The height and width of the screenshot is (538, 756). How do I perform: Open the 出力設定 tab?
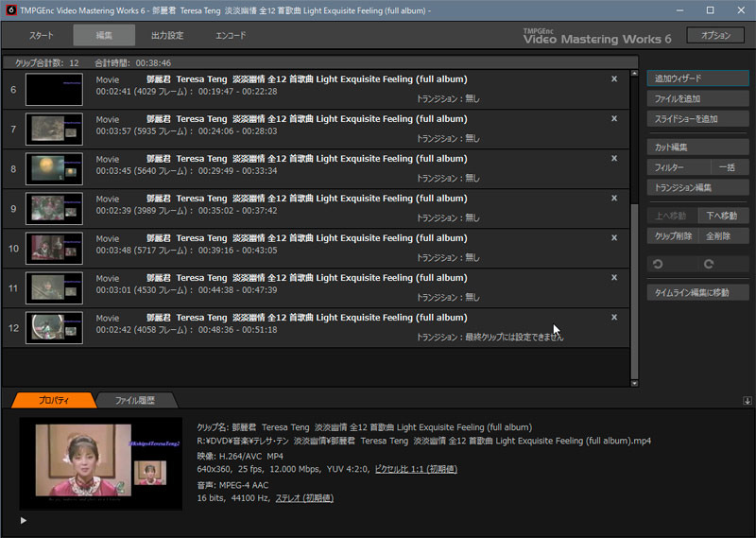click(x=167, y=35)
